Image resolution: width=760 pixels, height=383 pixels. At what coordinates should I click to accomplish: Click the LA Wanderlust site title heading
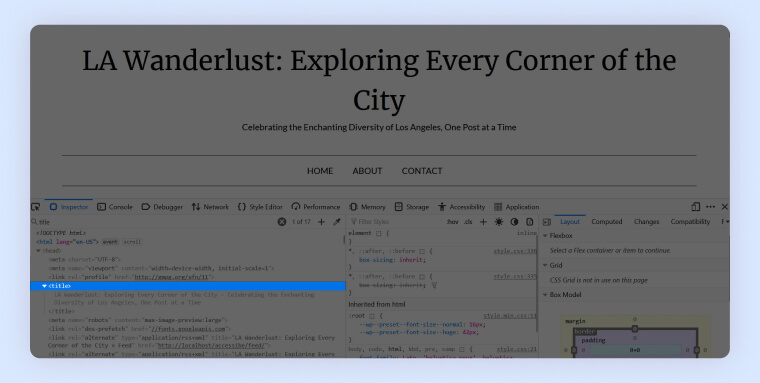379,80
